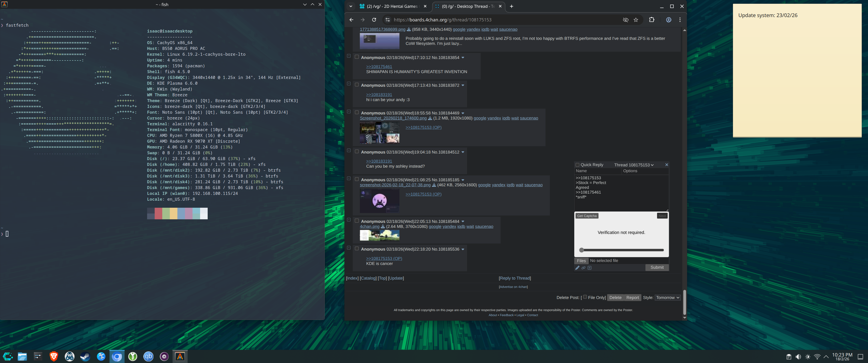The width and height of the screenshot is (868, 363).
Task: Reload the 4chan thread page
Action: coord(374,20)
